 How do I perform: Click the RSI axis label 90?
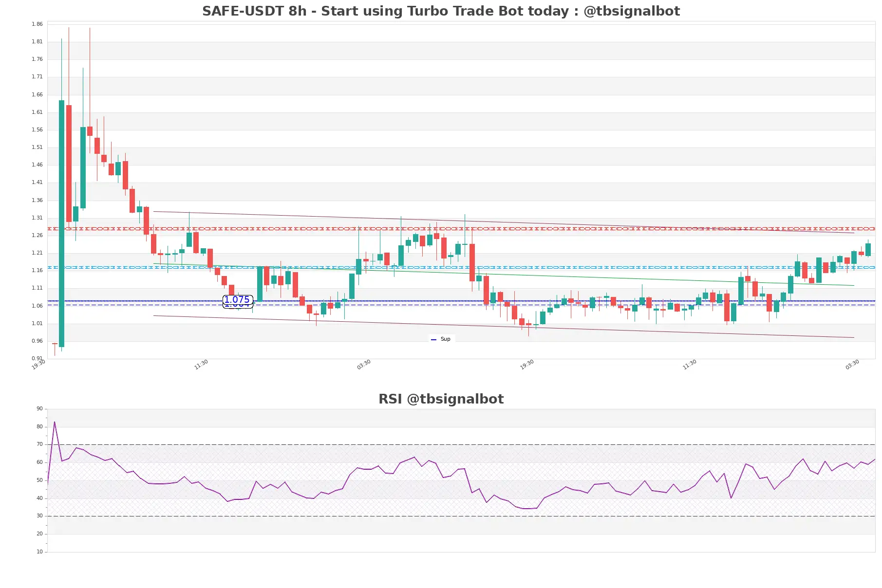pyautogui.click(x=39, y=409)
